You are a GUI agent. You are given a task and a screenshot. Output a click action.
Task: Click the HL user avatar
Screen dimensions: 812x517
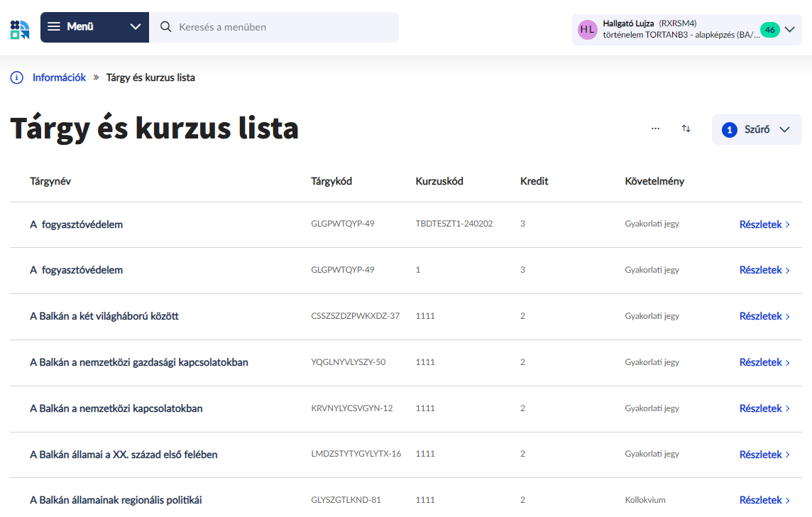coord(587,29)
